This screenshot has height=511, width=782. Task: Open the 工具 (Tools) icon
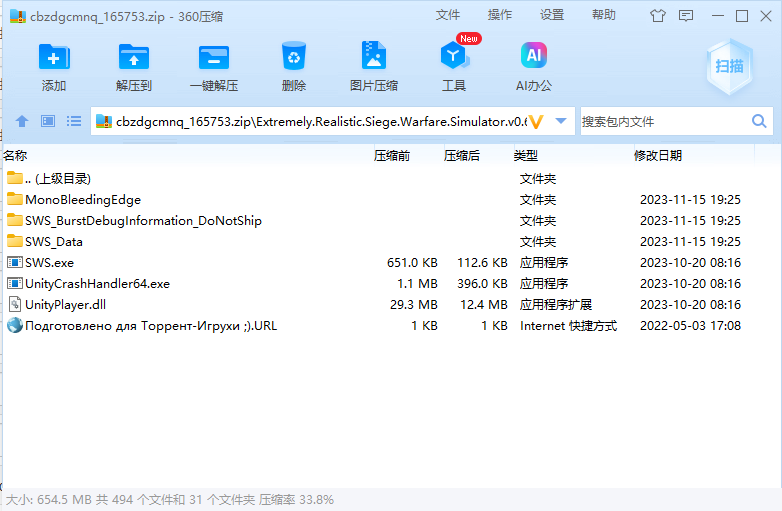click(454, 56)
